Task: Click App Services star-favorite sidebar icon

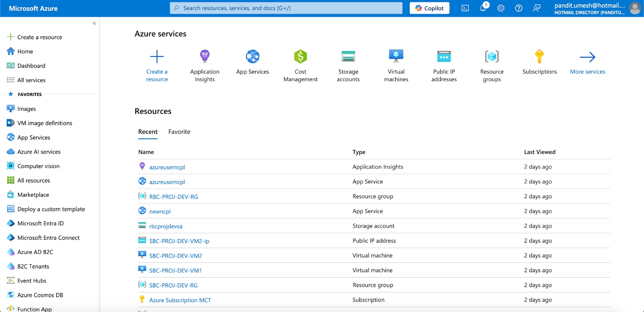Action: click(11, 137)
